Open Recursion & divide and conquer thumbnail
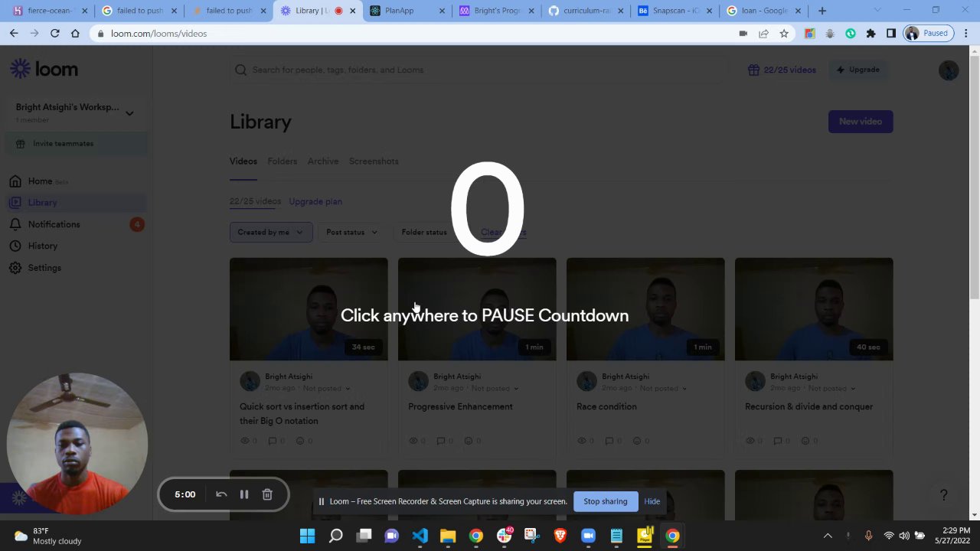This screenshot has height=551, width=980. tap(814, 309)
